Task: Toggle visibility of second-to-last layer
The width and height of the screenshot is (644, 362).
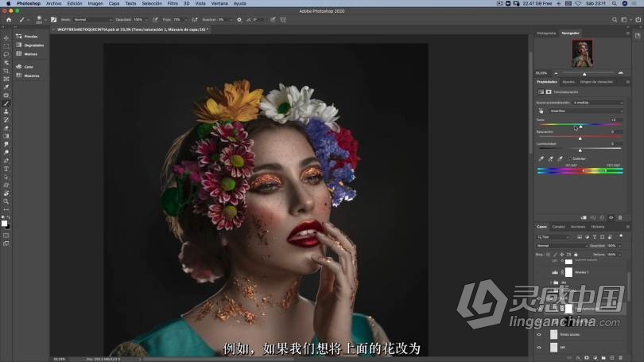Action: click(x=539, y=334)
